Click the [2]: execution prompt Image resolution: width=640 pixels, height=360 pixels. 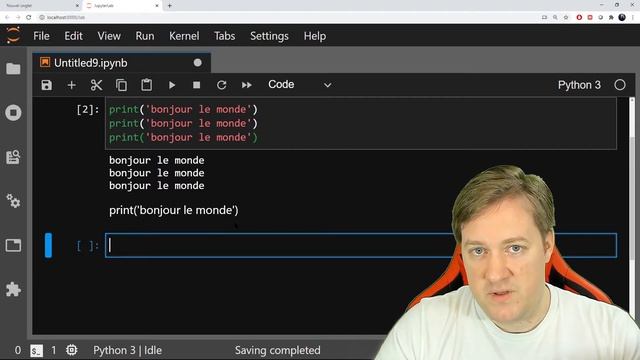click(x=88, y=109)
